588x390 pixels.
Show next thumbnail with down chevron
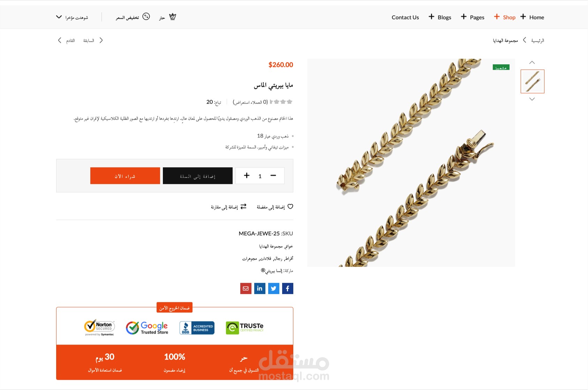coord(532,99)
